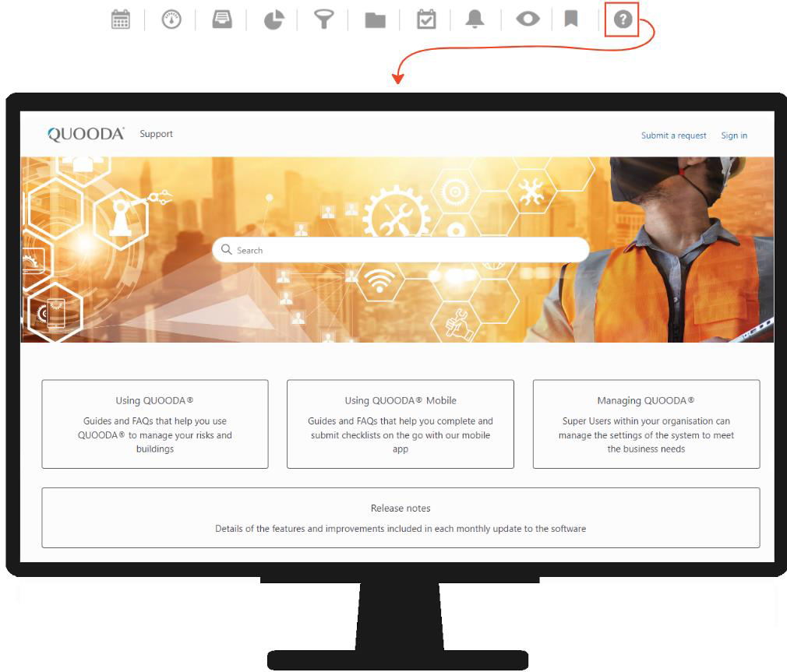Click the magnifier icon in search bar

(x=227, y=250)
